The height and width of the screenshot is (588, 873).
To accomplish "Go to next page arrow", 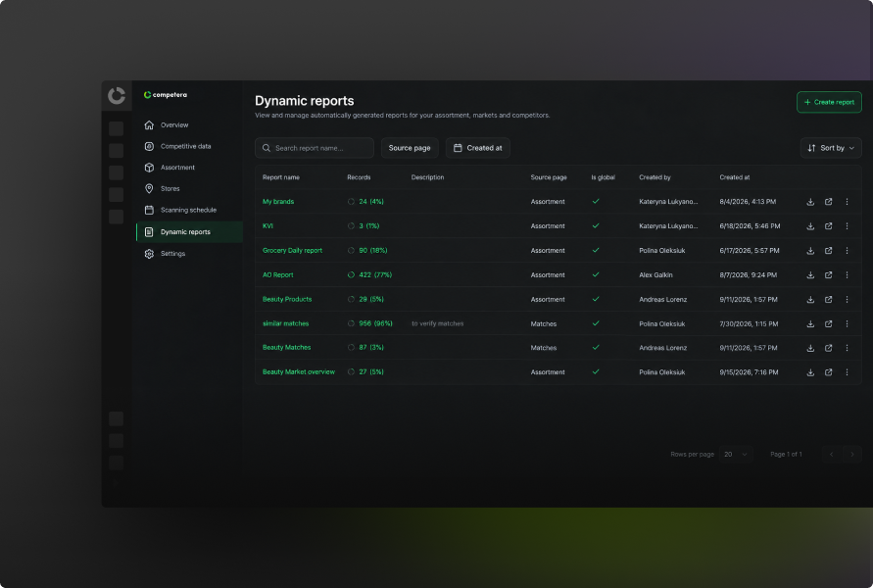I will (x=851, y=455).
